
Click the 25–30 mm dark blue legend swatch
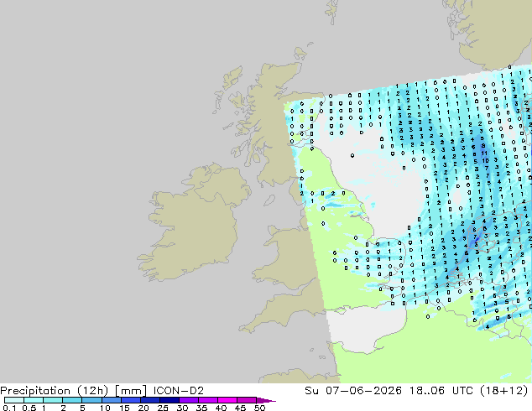[x=169, y=400]
